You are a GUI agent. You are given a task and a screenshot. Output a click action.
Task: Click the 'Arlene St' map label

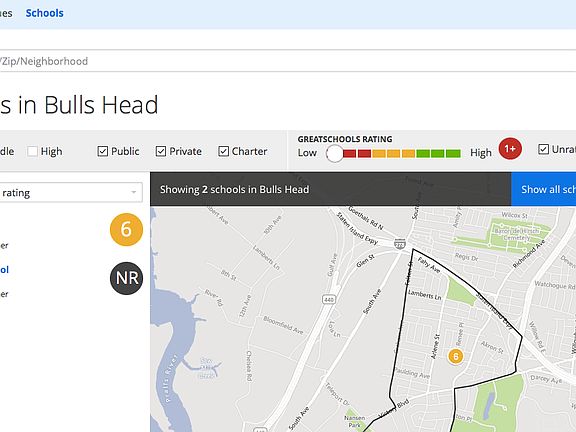tap(435, 346)
